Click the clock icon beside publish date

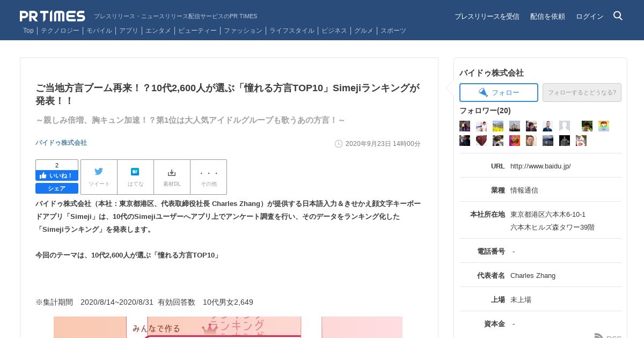339,144
